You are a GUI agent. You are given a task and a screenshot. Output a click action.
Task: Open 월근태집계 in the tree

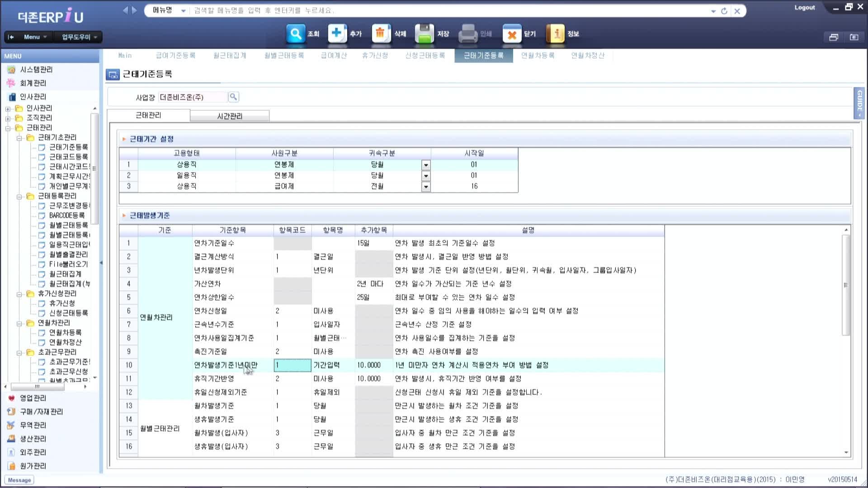click(65, 274)
